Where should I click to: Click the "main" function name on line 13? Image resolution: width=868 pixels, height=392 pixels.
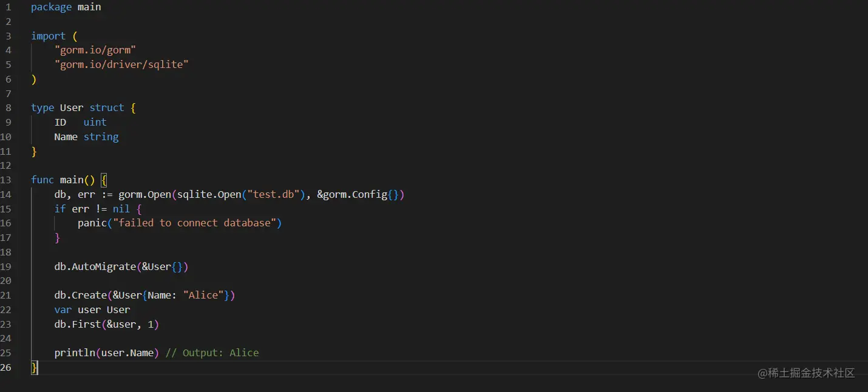pyautogui.click(x=72, y=180)
